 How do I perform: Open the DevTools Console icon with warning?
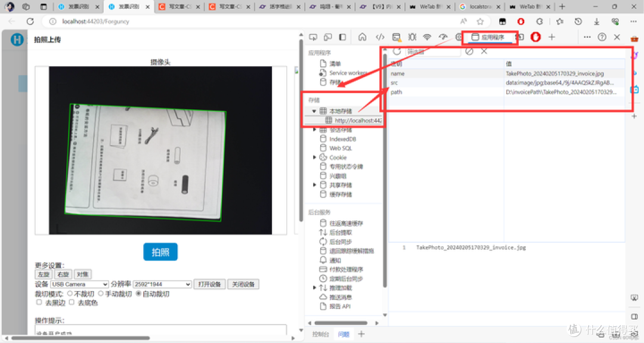(x=397, y=38)
